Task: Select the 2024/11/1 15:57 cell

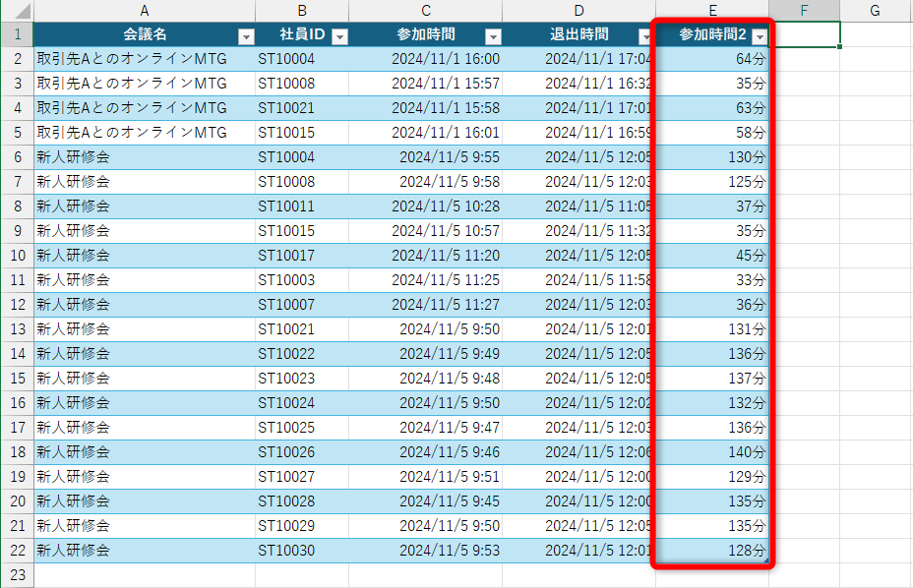Action: click(x=426, y=84)
